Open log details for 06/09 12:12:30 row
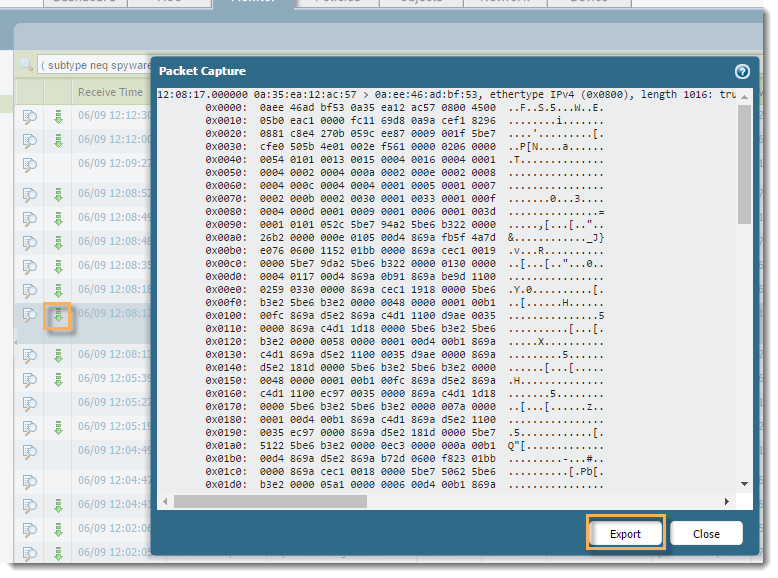The width and height of the screenshot is (778, 578). pos(29,117)
